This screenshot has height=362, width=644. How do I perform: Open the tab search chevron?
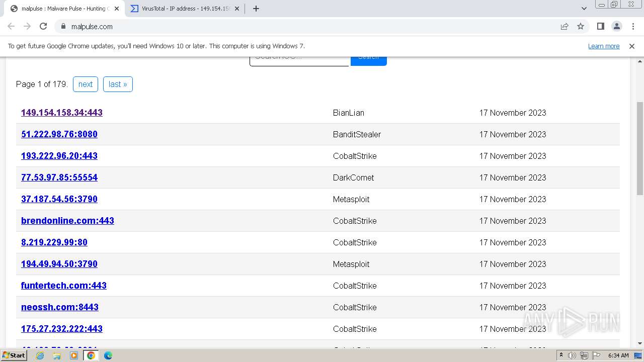(x=584, y=9)
